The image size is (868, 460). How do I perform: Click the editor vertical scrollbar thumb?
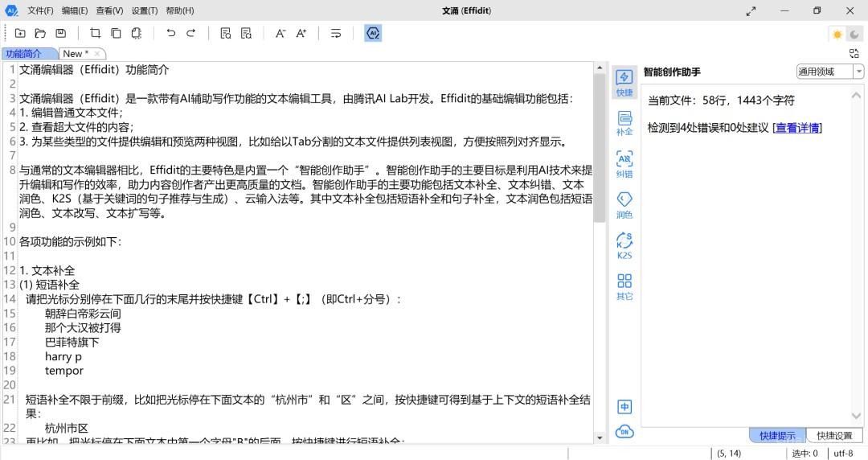pos(600,148)
